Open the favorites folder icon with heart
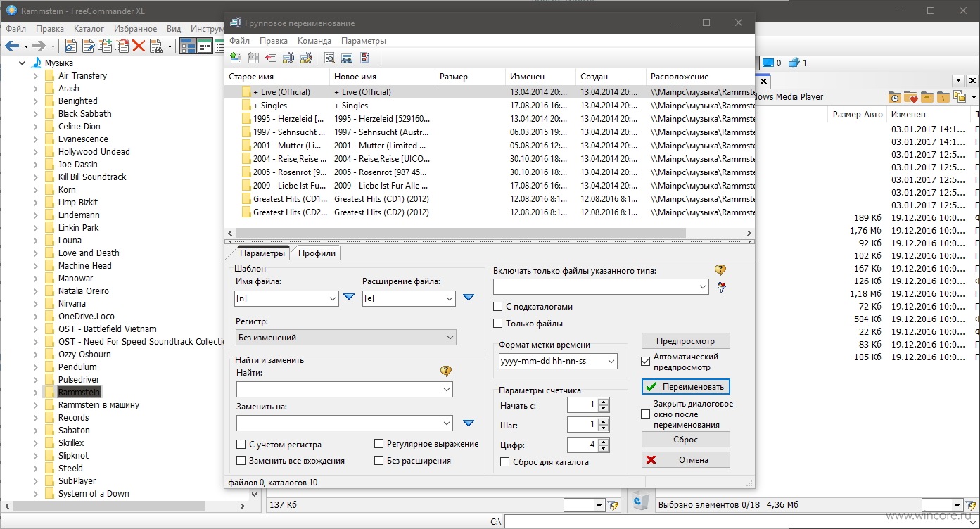Image resolution: width=980 pixels, height=529 pixels. [x=911, y=97]
